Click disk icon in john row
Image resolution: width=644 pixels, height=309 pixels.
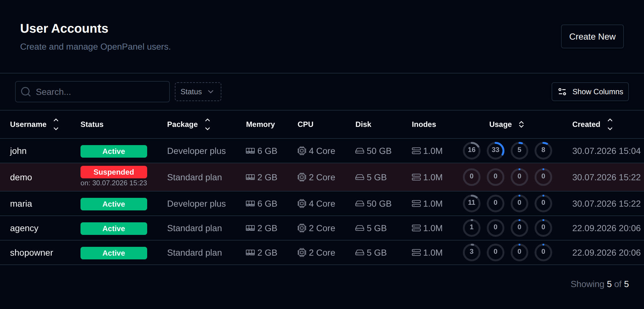[360, 151]
